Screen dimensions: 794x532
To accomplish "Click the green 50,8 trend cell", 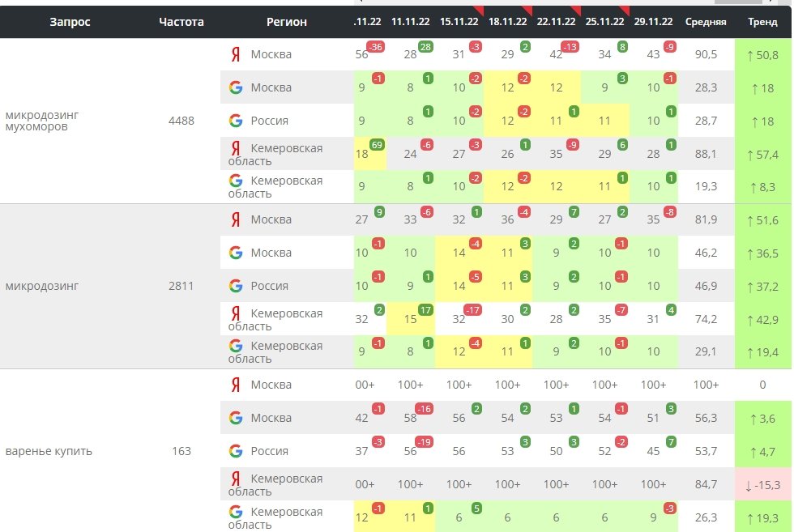I will pyautogui.click(x=762, y=55).
